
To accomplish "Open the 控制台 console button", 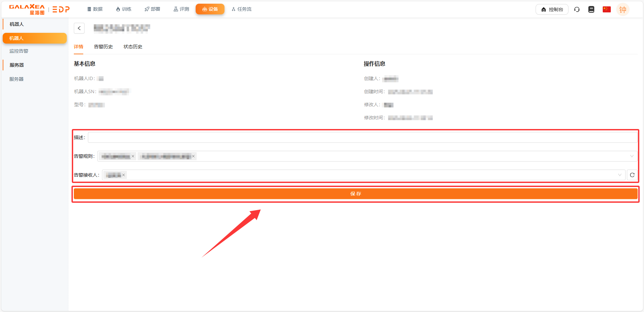I will tap(552, 9).
